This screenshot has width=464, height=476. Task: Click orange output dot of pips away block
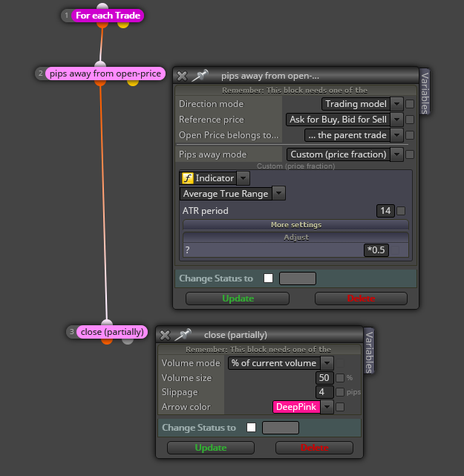coord(100,82)
